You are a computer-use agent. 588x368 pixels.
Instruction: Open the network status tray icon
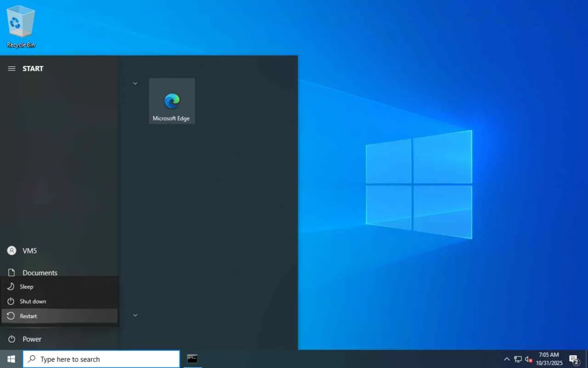pyautogui.click(x=518, y=359)
